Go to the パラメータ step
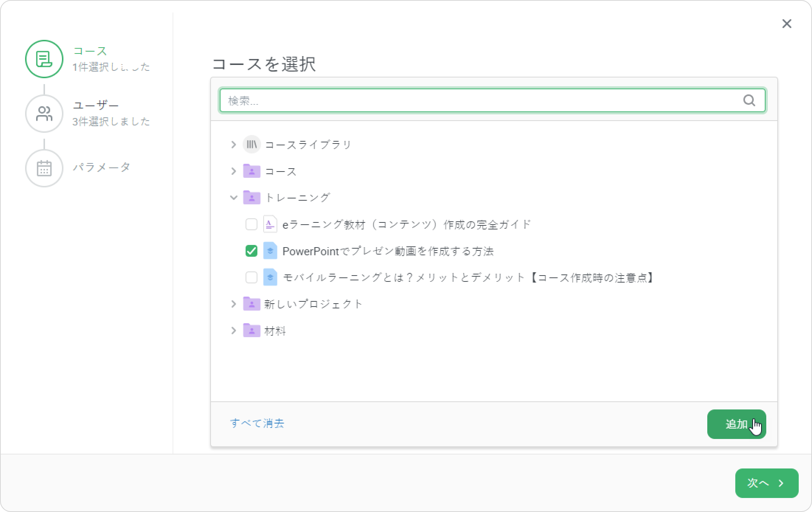Image resolution: width=812 pixels, height=512 pixels. [x=101, y=167]
